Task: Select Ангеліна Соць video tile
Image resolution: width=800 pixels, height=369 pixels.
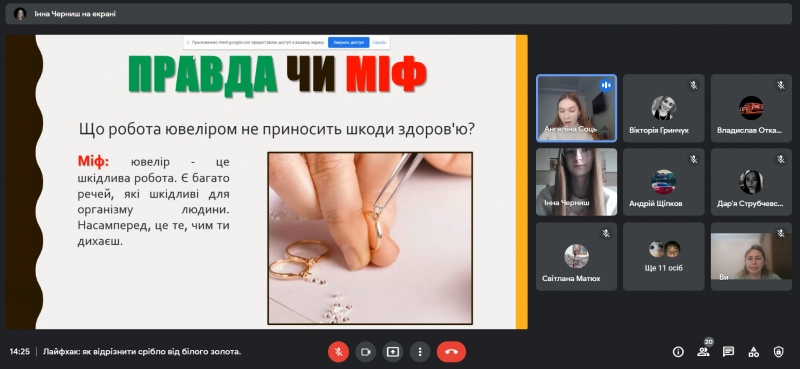Action: point(577,108)
